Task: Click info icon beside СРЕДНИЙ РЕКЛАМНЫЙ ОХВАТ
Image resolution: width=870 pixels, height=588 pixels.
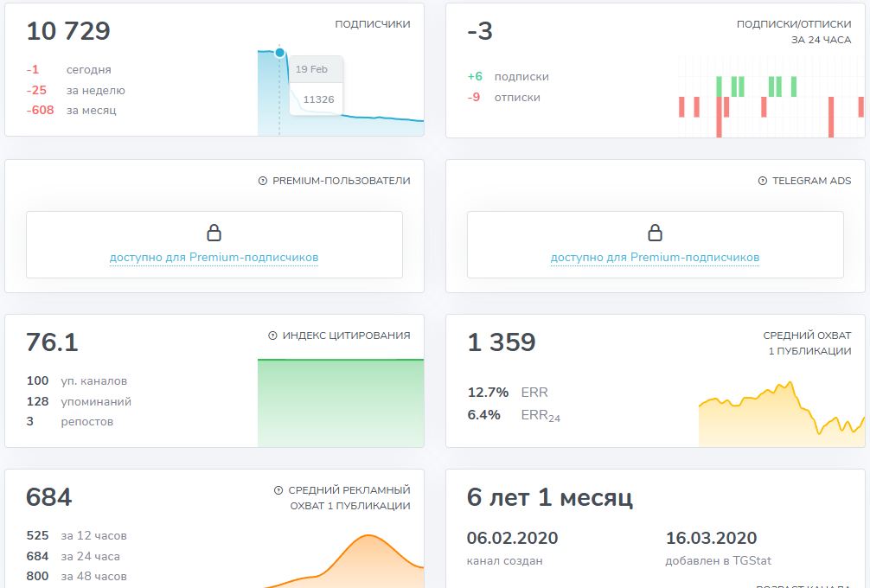Action: tap(278, 490)
